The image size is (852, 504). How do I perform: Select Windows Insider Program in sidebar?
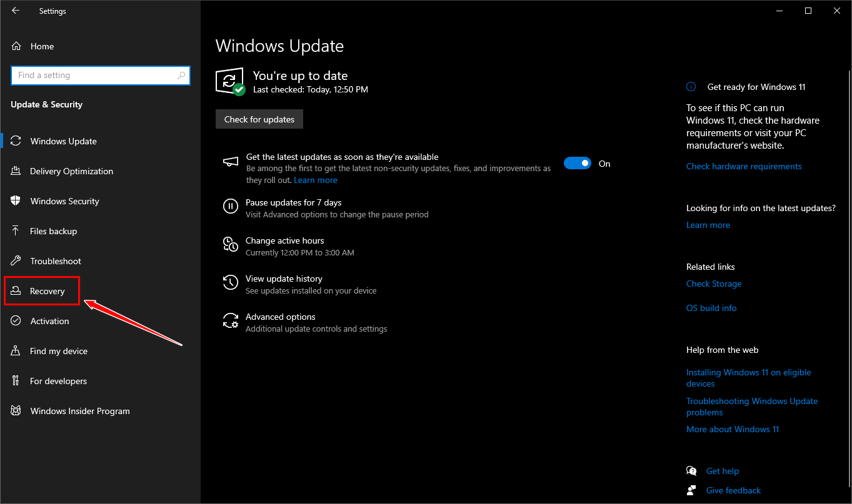click(80, 411)
